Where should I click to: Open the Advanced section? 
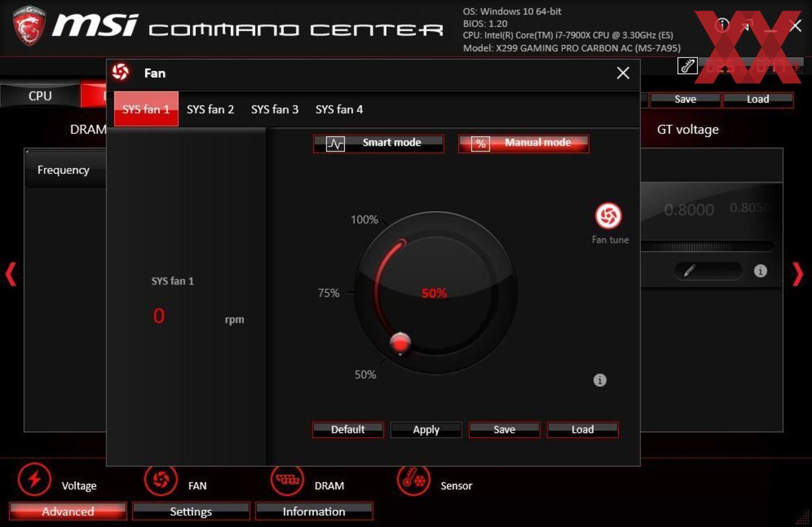(x=68, y=511)
